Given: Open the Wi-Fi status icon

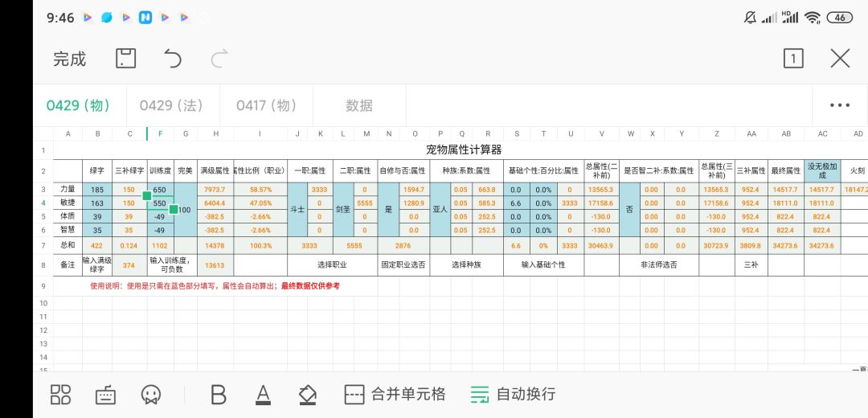Looking at the screenshot, I should [x=812, y=18].
